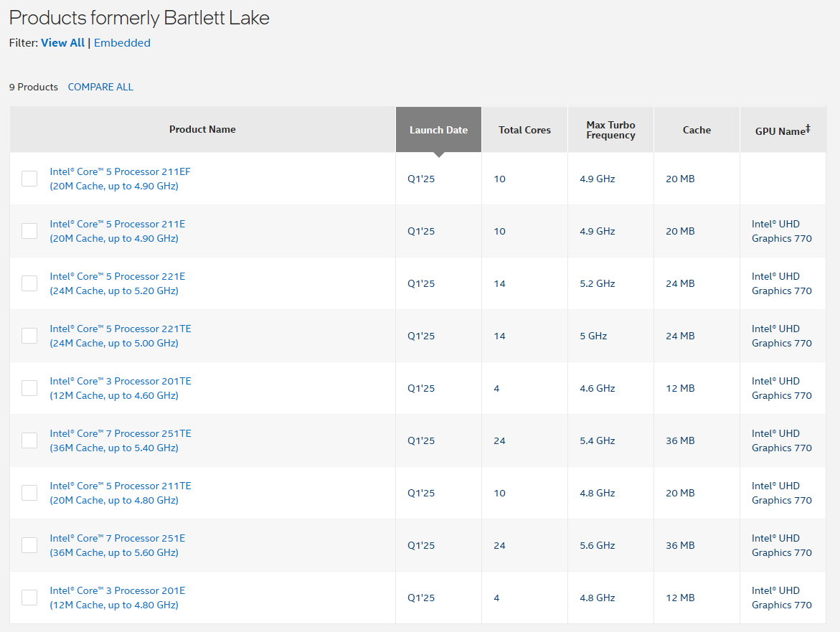Click the COMPARE ALL link
This screenshot has width=840, height=632.
click(100, 87)
